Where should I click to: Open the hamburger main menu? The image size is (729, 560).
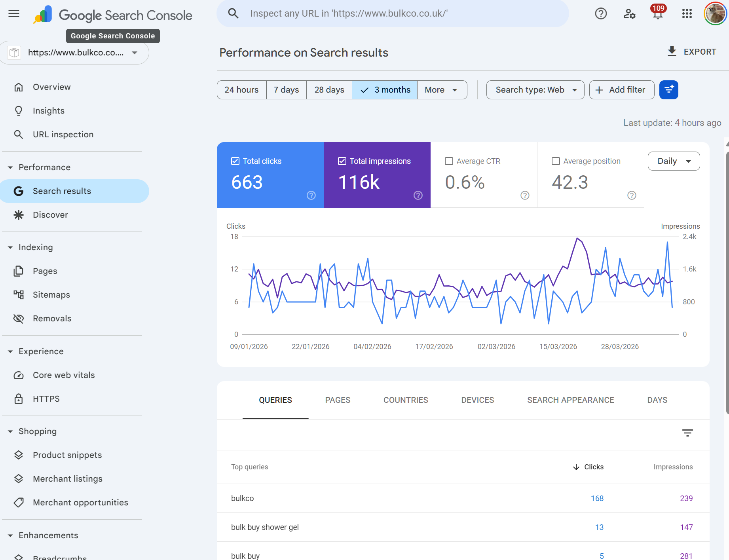pyautogui.click(x=14, y=14)
